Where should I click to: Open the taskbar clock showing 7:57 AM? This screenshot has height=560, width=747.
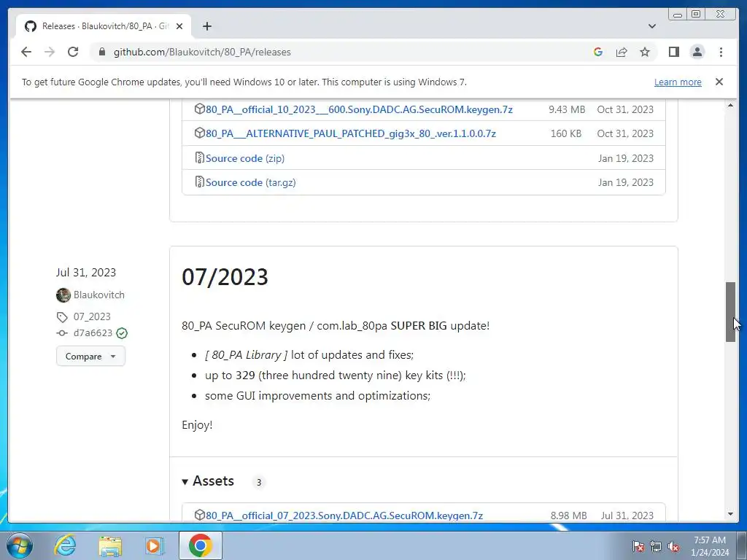click(x=710, y=546)
